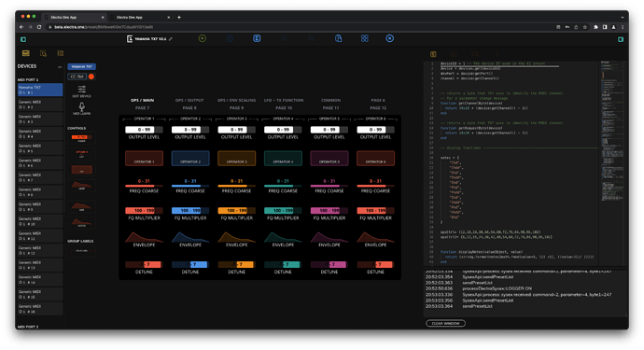644x350 pixels.
Task: Click the Yamaha TX7 blue device button
Action: 82,66
